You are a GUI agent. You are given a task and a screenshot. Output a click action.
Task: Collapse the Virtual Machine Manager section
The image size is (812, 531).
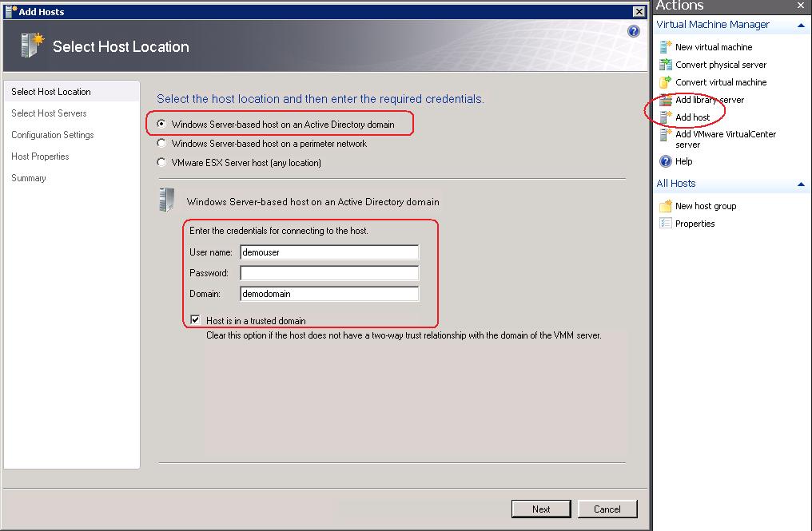tap(801, 26)
